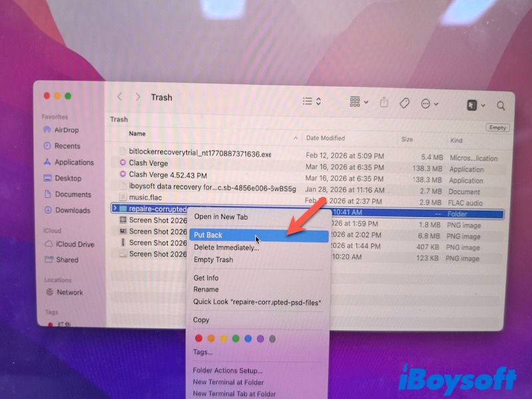Choose Get Info in context menu
This screenshot has height=399, width=532.
205,278
